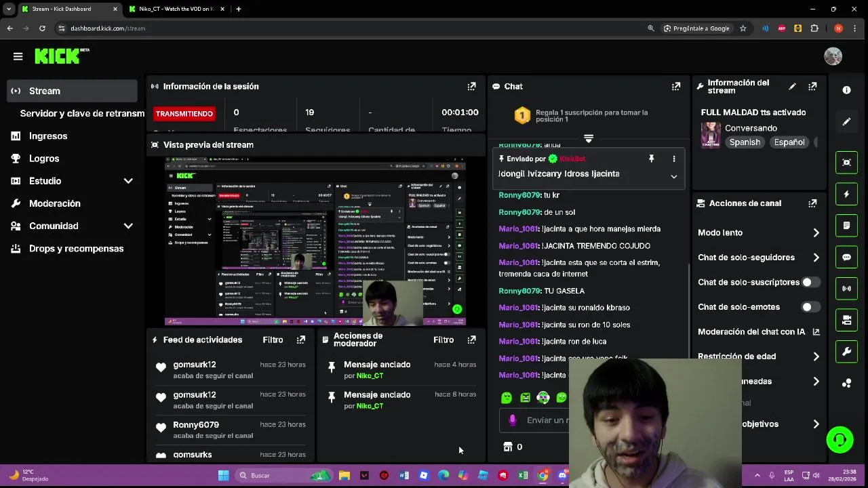Click the pencil icon in right sidebar
The image size is (868, 488).
pyautogui.click(x=846, y=122)
